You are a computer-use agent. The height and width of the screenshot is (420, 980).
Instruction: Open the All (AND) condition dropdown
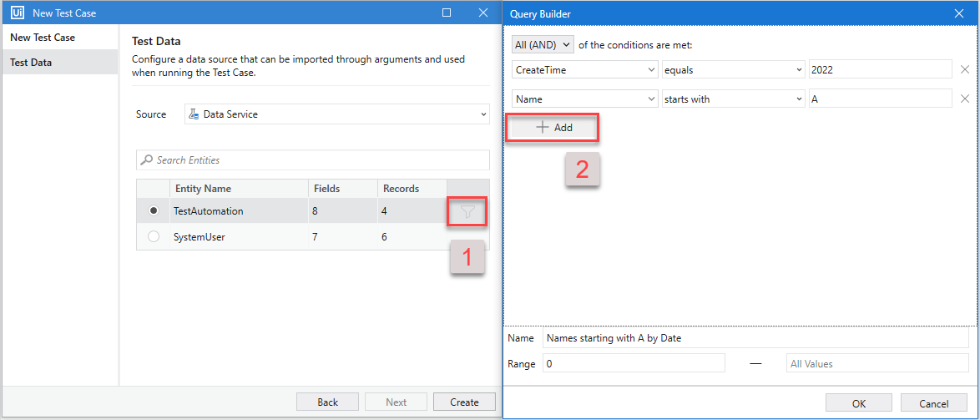tap(543, 44)
